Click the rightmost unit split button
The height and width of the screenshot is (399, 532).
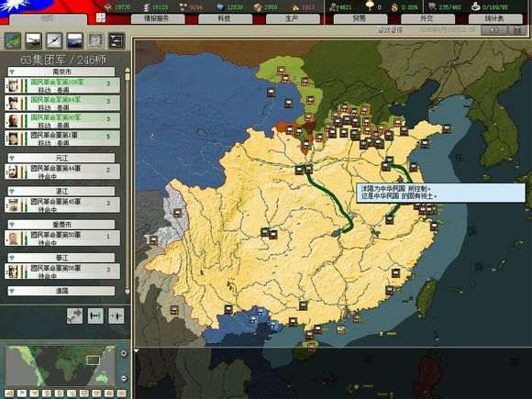coord(116,316)
